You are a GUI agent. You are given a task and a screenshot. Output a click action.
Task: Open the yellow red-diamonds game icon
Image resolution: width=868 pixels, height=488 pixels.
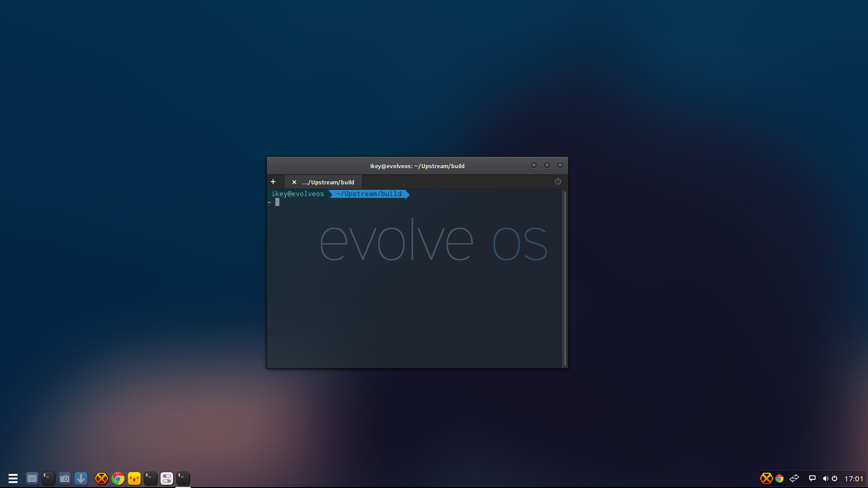point(134,479)
